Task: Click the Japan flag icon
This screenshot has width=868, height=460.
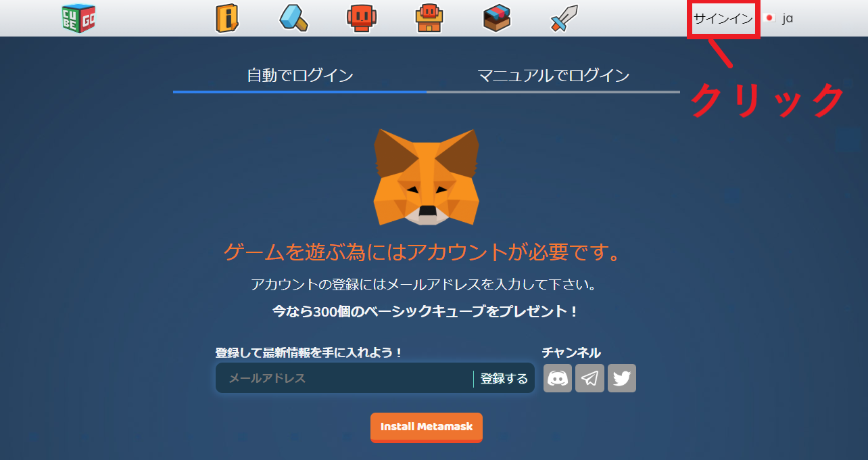Action: coord(769,18)
